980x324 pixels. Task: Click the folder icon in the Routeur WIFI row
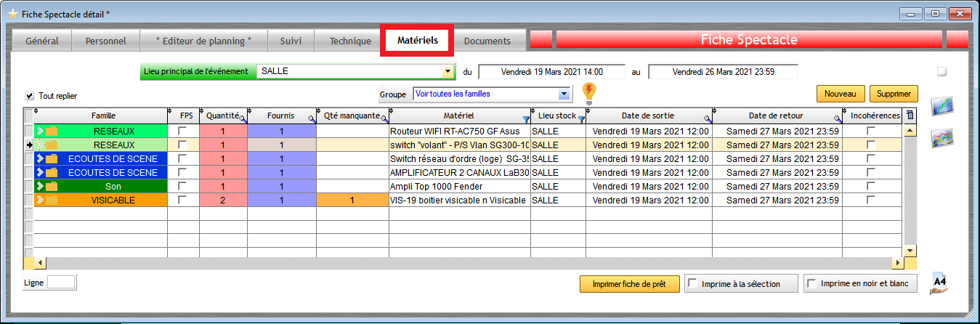tap(52, 131)
